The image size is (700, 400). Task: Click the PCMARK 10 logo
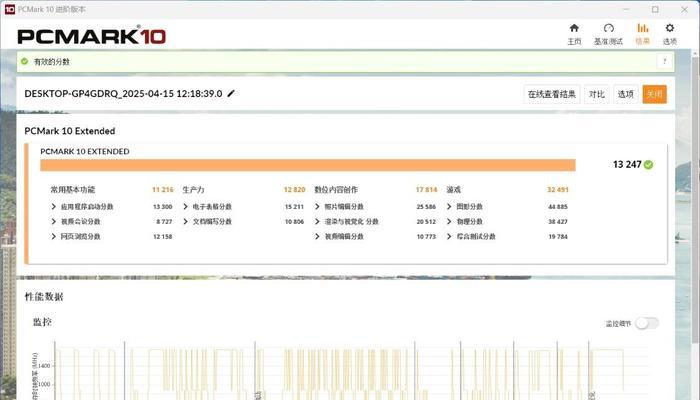pyautogui.click(x=92, y=36)
